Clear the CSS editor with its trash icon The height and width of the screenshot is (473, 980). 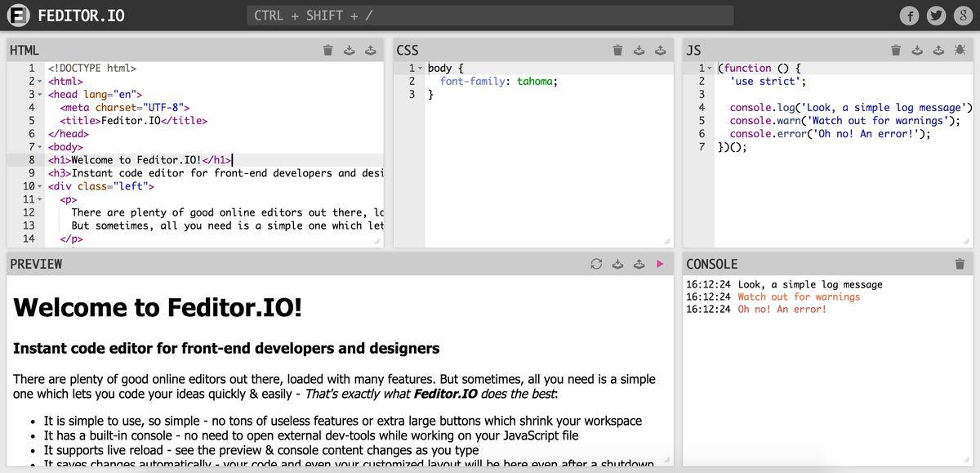click(618, 51)
